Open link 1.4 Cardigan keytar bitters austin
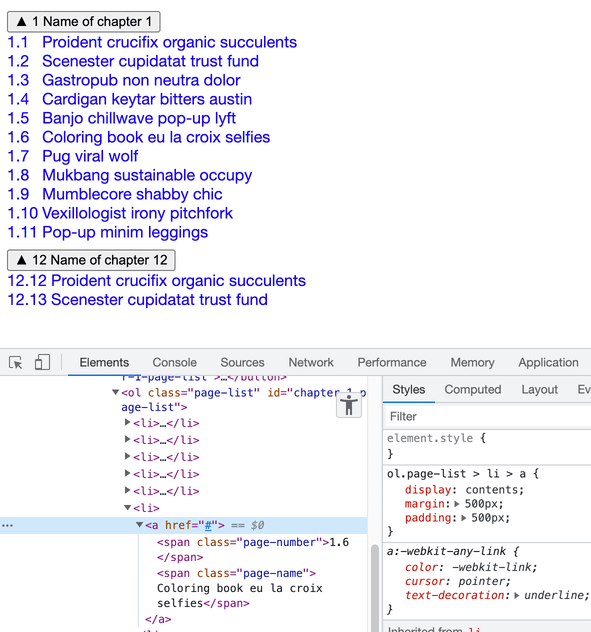Screen dimensions: 591x632 pos(130,99)
